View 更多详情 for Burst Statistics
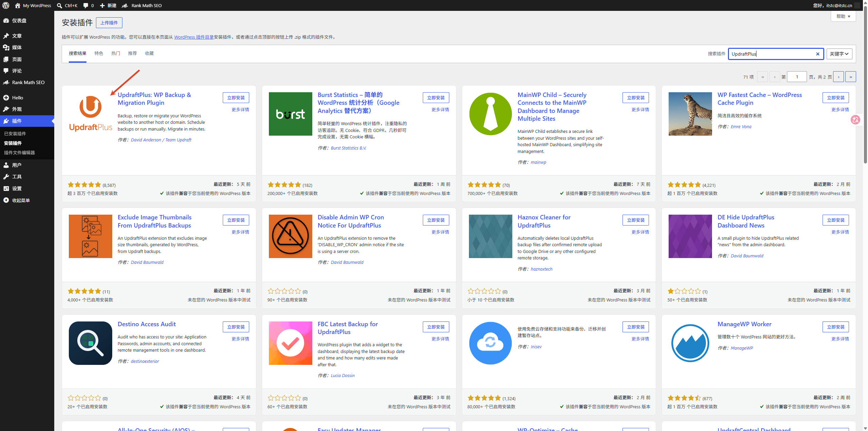 [x=440, y=110]
